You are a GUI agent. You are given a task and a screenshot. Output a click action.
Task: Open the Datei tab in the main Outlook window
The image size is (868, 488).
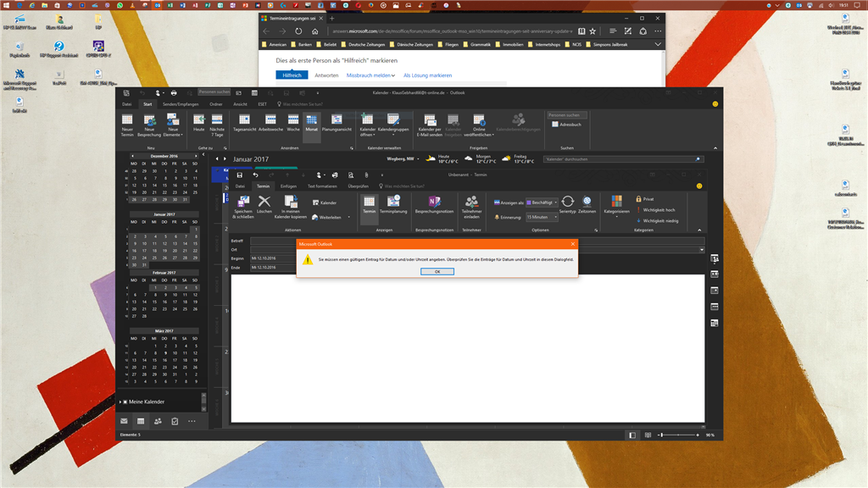(x=127, y=104)
